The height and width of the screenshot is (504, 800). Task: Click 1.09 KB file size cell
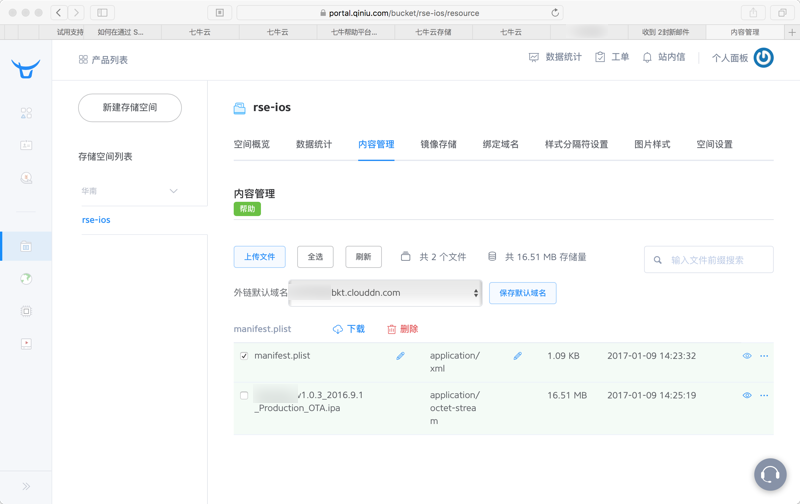[x=563, y=356]
